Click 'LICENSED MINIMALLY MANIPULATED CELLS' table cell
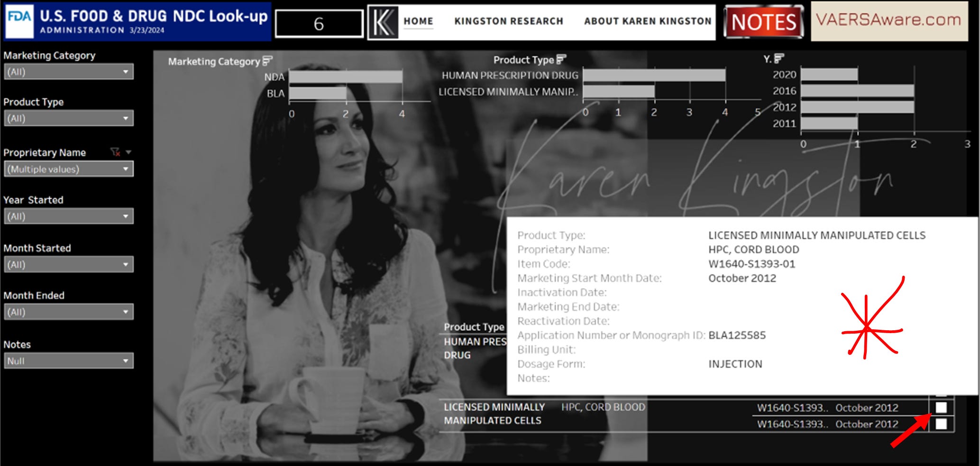The width and height of the screenshot is (980, 466). (494, 414)
